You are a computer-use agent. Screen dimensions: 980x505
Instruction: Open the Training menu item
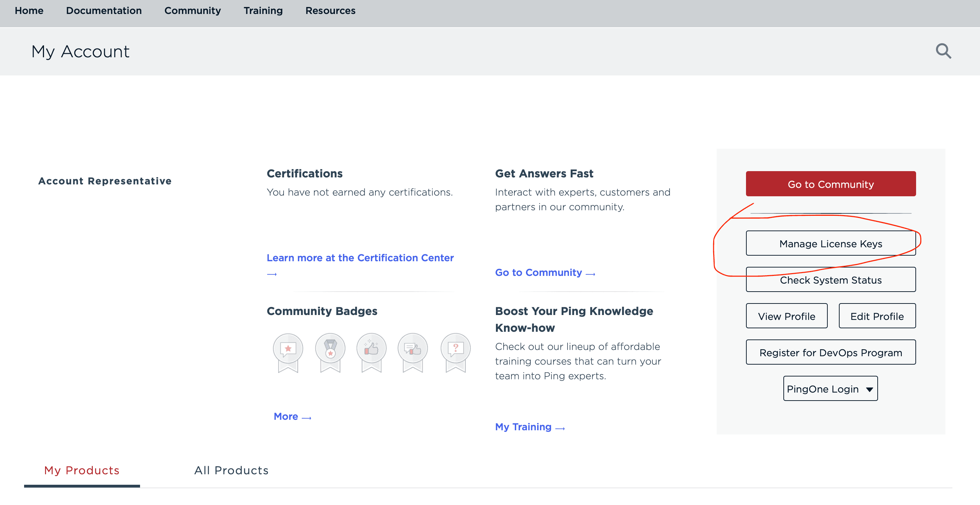(x=263, y=11)
